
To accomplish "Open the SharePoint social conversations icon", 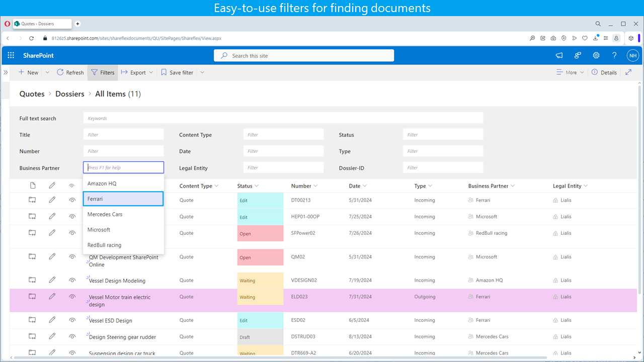I will click(x=578, y=55).
